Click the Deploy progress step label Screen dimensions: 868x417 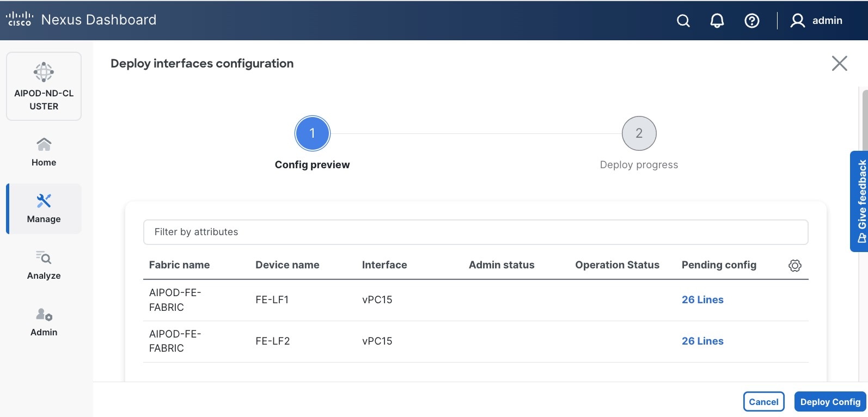(x=639, y=165)
